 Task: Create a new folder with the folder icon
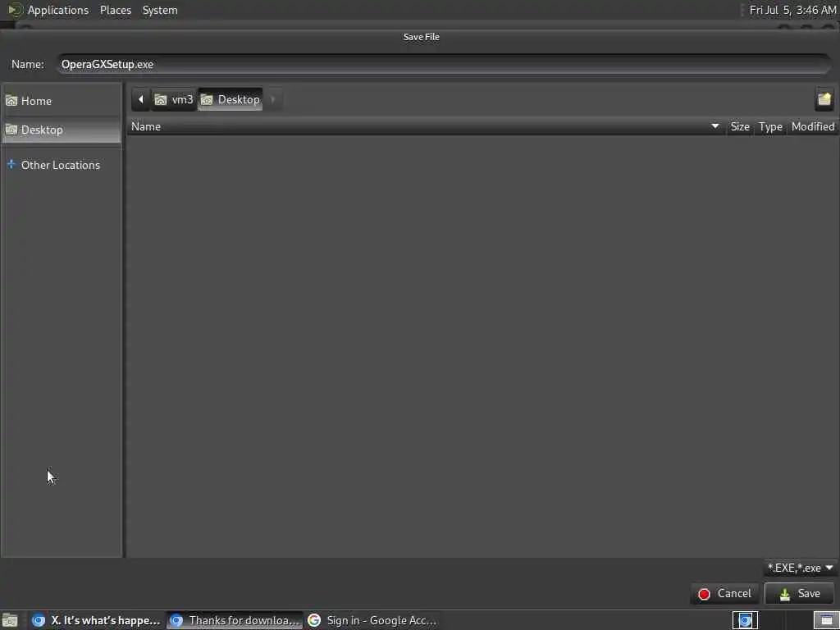click(x=824, y=99)
